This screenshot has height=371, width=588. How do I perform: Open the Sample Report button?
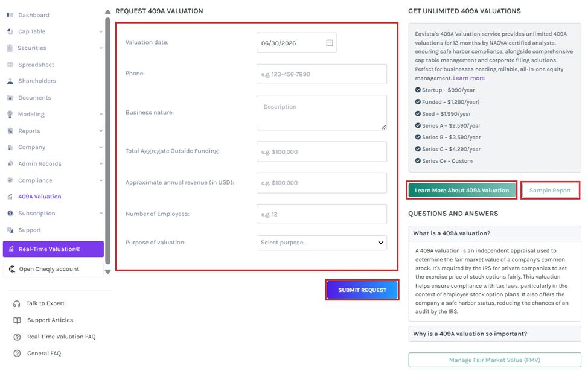[x=550, y=191]
